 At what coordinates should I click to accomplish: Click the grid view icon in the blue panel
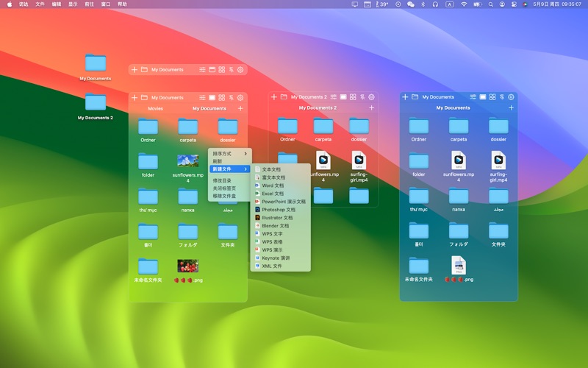[x=492, y=97]
